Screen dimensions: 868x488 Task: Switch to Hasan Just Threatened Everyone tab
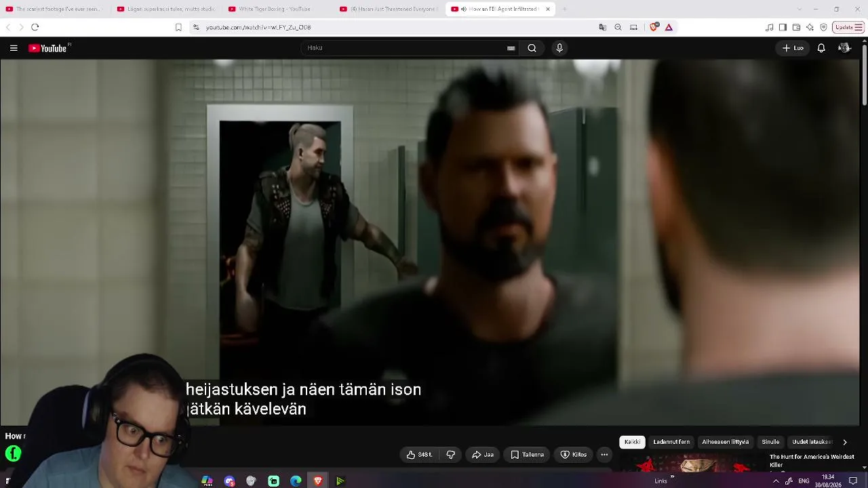[388, 9]
